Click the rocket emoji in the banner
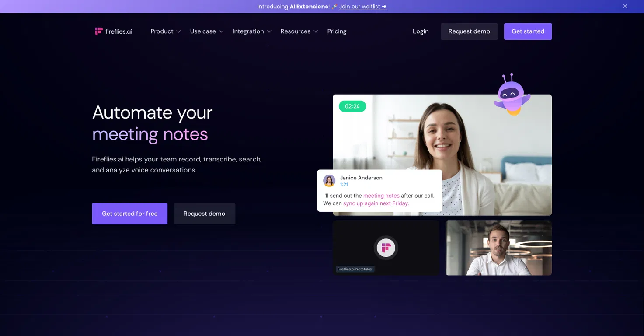 click(334, 7)
